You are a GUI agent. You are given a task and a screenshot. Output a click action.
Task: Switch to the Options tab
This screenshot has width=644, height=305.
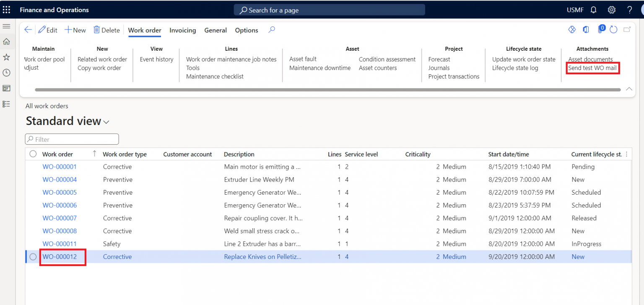click(x=246, y=30)
